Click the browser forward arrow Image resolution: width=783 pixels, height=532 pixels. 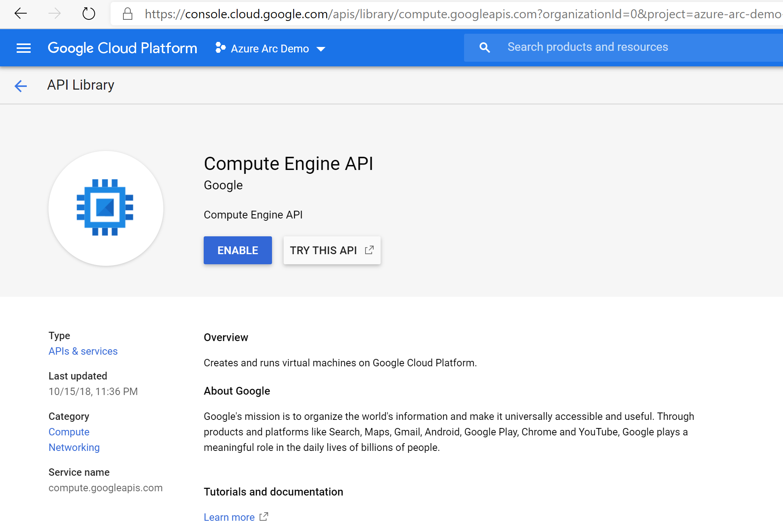(54, 14)
